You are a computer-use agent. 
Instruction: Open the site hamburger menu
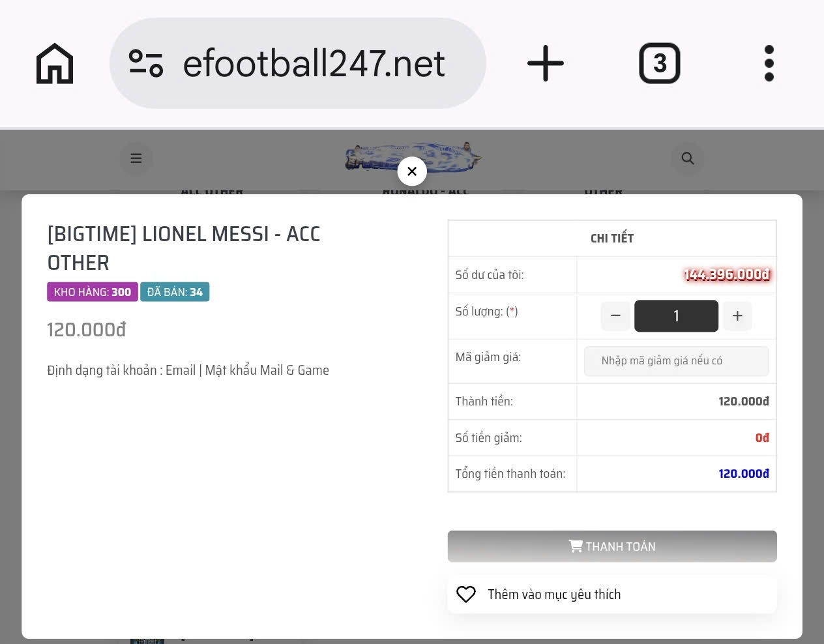click(136, 158)
